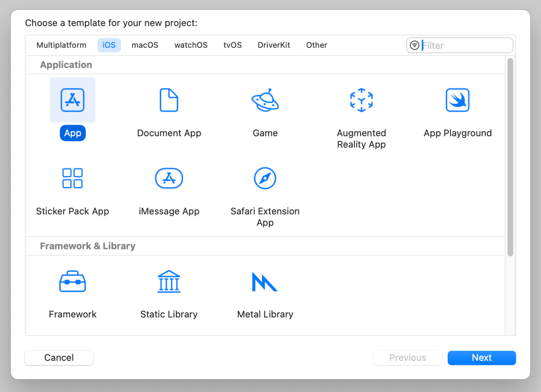Choose the Metal Library icon
541x392 pixels.
(x=265, y=281)
